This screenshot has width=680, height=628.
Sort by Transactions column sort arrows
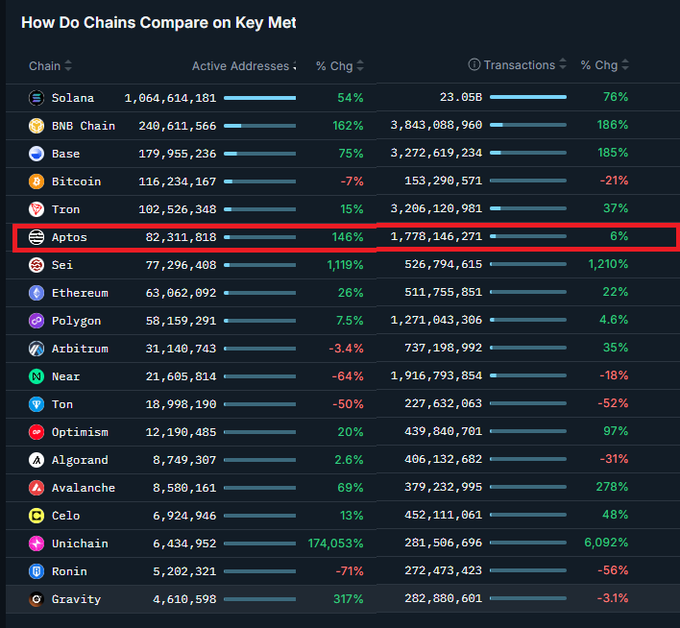click(x=563, y=65)
